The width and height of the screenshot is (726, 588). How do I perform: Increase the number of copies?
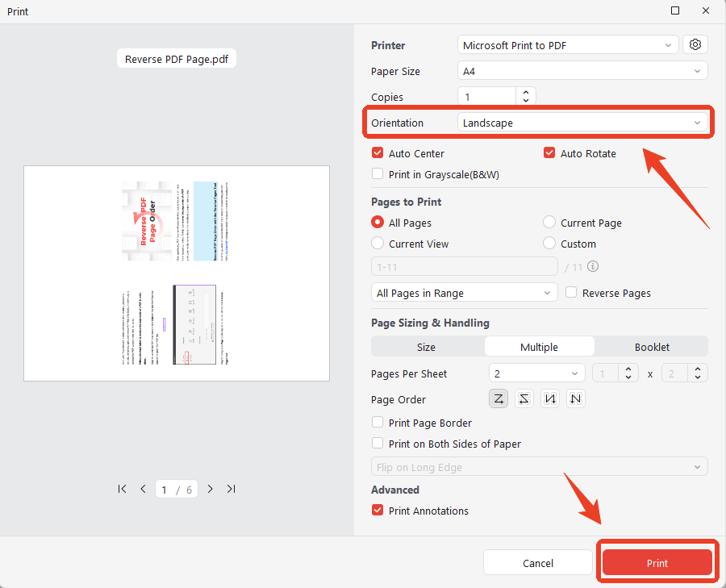click(525, 92)
